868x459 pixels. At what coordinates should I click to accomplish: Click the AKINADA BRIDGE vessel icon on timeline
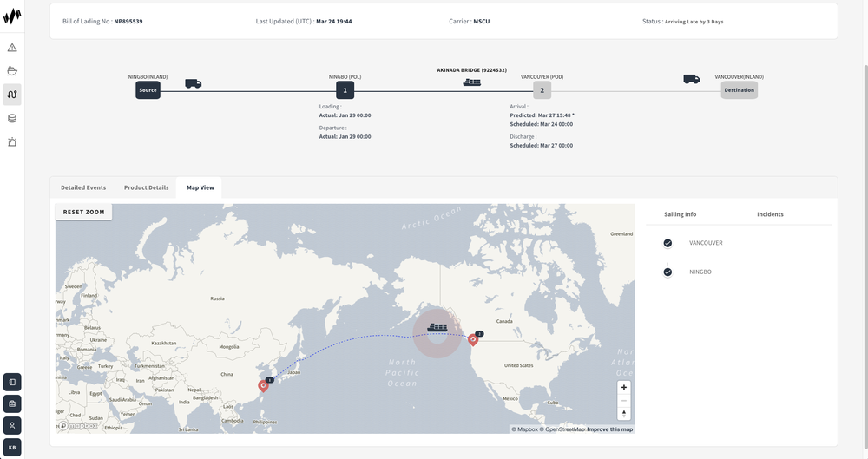pyautogui.click(x=471, y=82)
